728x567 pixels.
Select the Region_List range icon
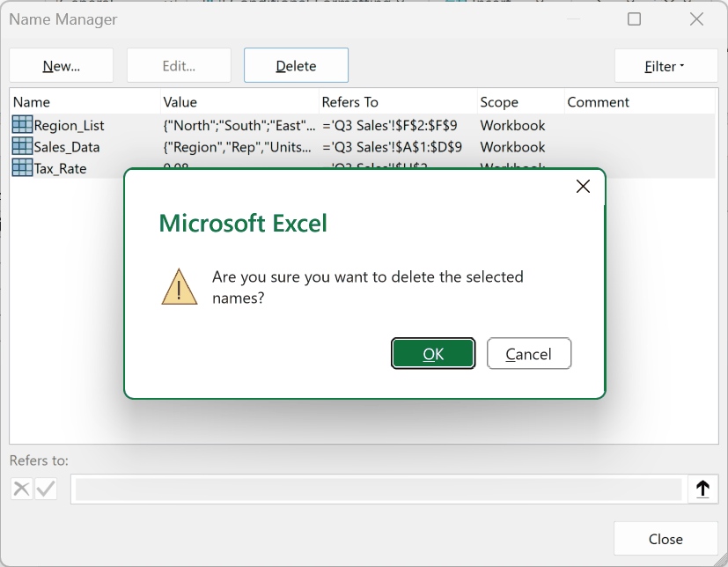tap(22, 124)
